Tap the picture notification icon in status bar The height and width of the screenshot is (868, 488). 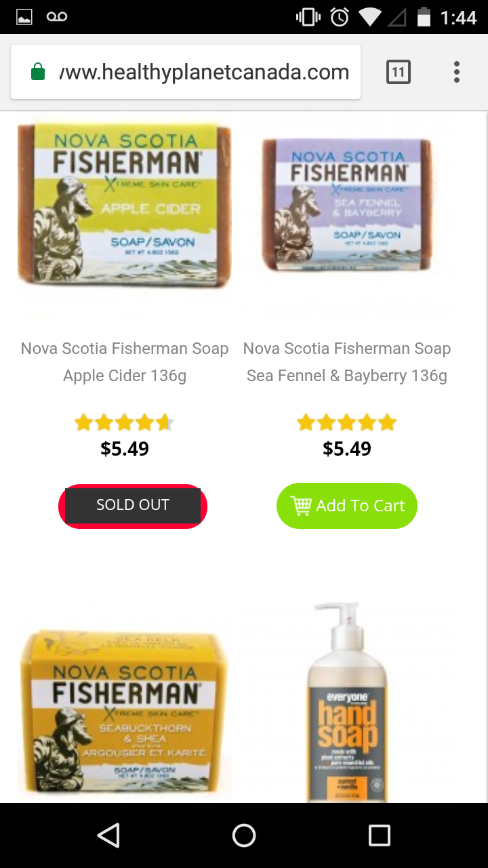coord(24,17)
